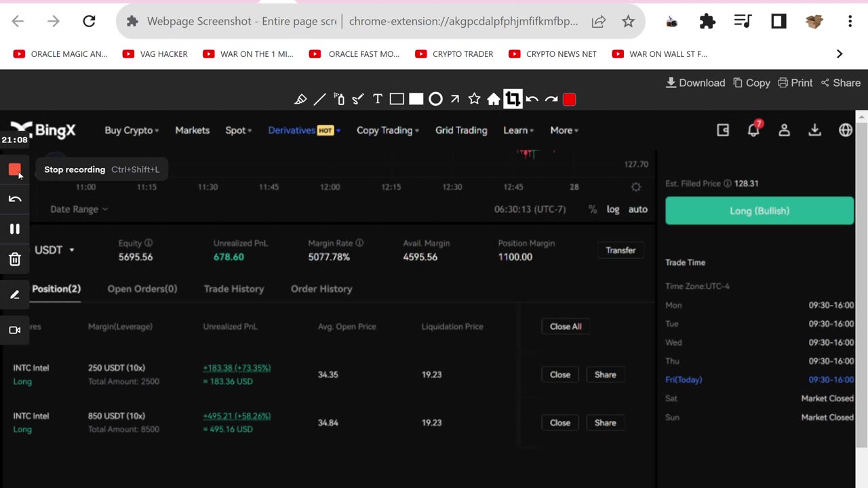Select the spray can tool
Screen dimensions: 868x488
pos(339,100)
